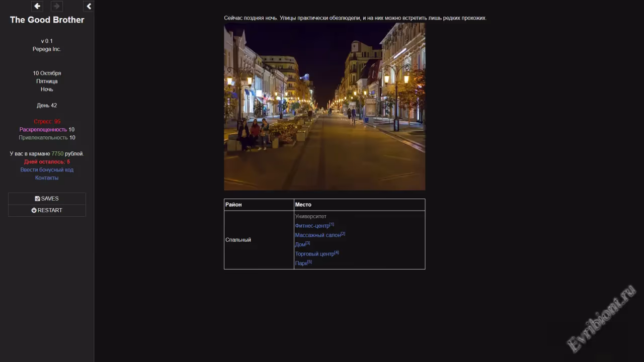Click the greyed-out Университет entry
This screenshot has height=362, width=644.
[310, 216]
